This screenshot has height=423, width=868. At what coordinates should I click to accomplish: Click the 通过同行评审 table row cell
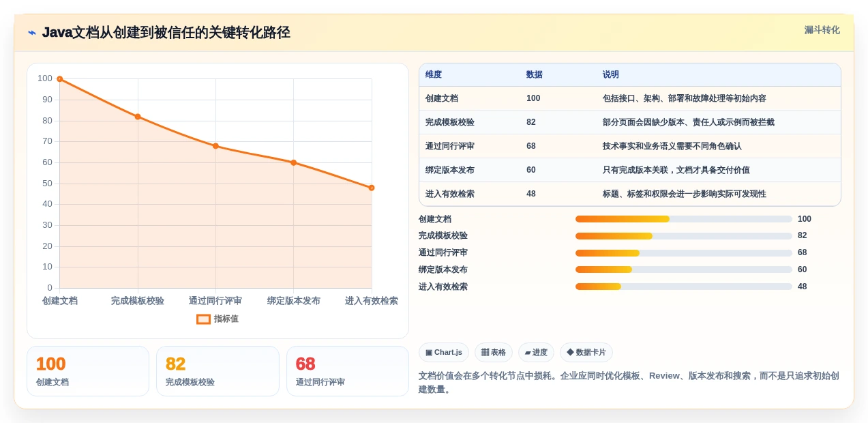click(x=450, y=146)
